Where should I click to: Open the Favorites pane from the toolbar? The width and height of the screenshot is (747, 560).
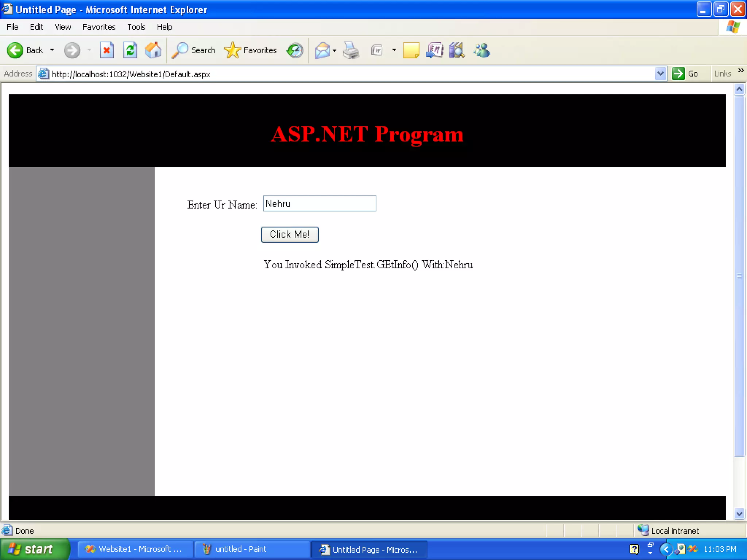251,50
